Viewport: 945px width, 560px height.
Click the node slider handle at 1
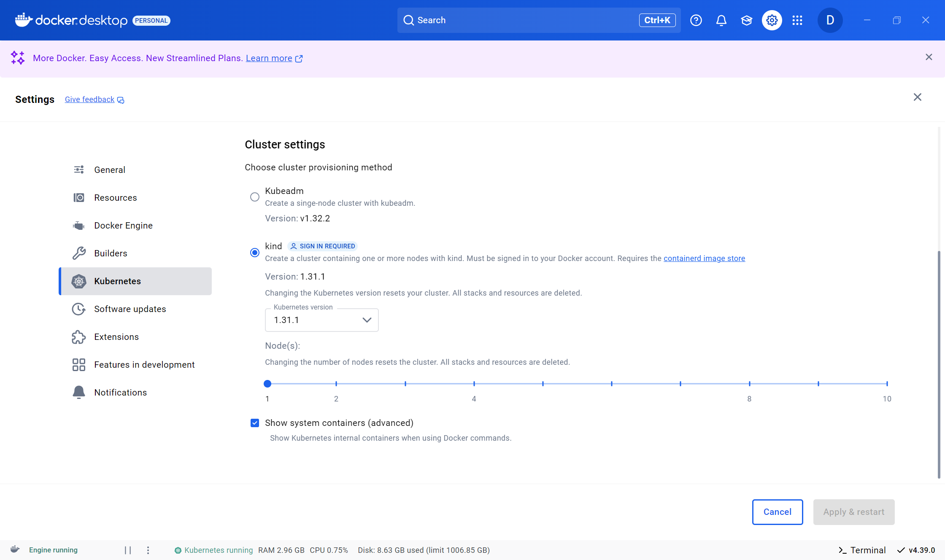(267, 384)
